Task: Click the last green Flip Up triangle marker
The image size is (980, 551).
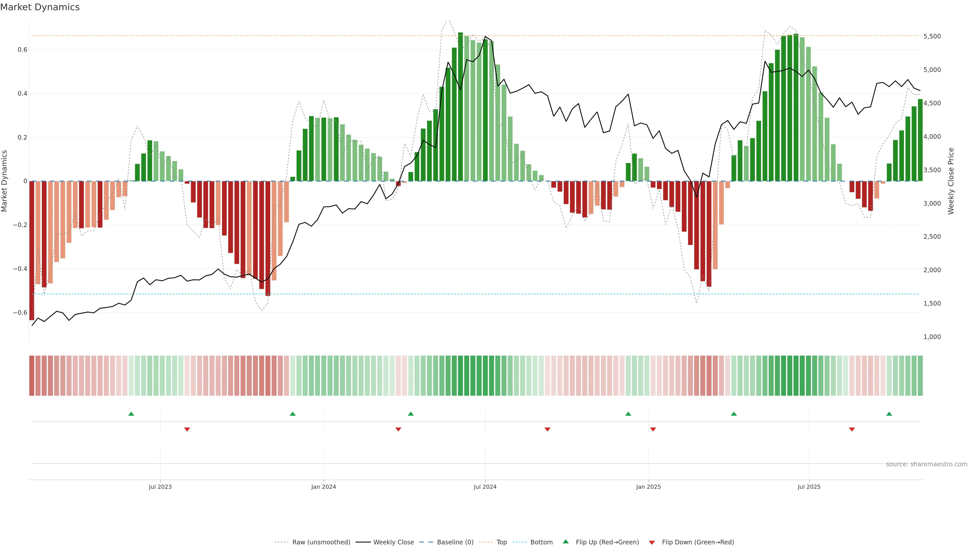Action: coord(889,414)
